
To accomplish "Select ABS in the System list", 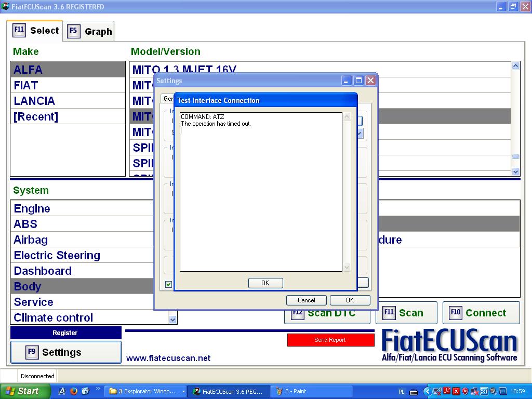I will pos(82,224).
